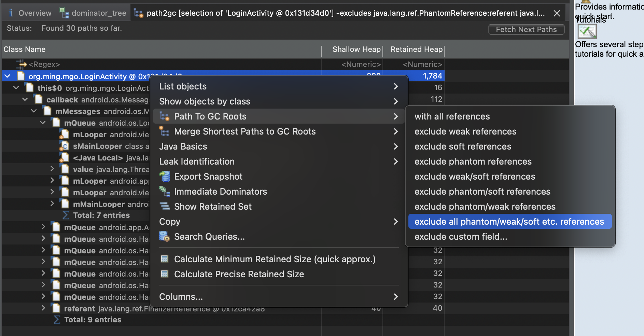This screenshot has width=644, height=336.
Task: Expand the referent FinalizerReference row
Action: pos(43,308)
